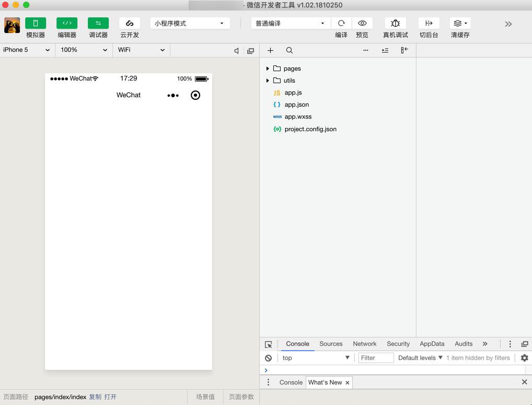This screenshot has height=405, width=532.
Task: Collapse the file tree panel
Action: tap(404, 50)
